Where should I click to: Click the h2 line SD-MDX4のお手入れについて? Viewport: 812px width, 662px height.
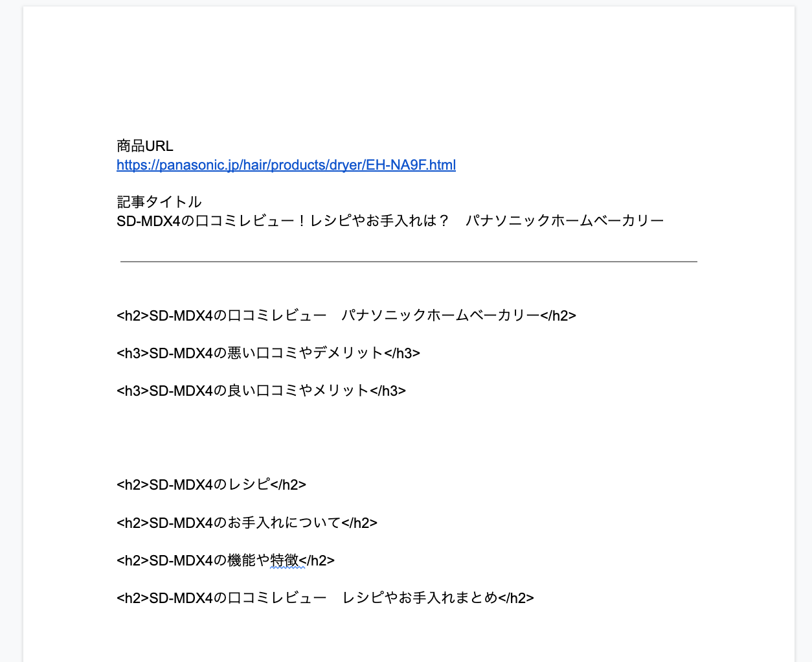coord(247,523)
